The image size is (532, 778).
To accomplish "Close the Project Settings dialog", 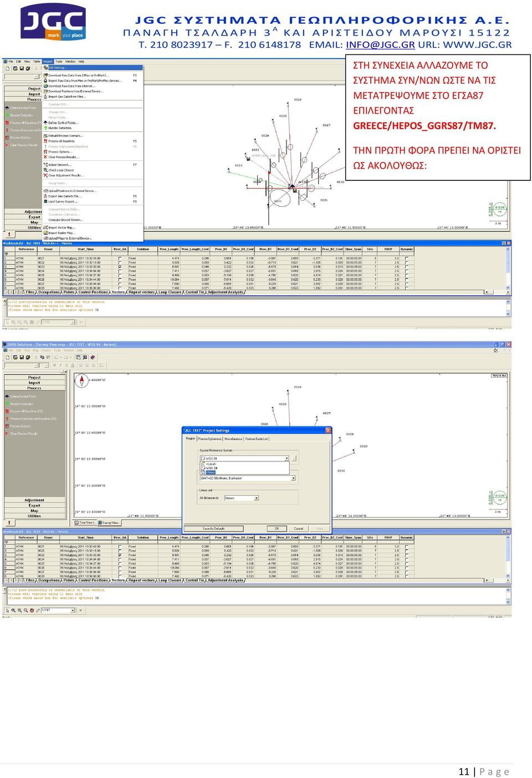I will [x=328, y=430].
